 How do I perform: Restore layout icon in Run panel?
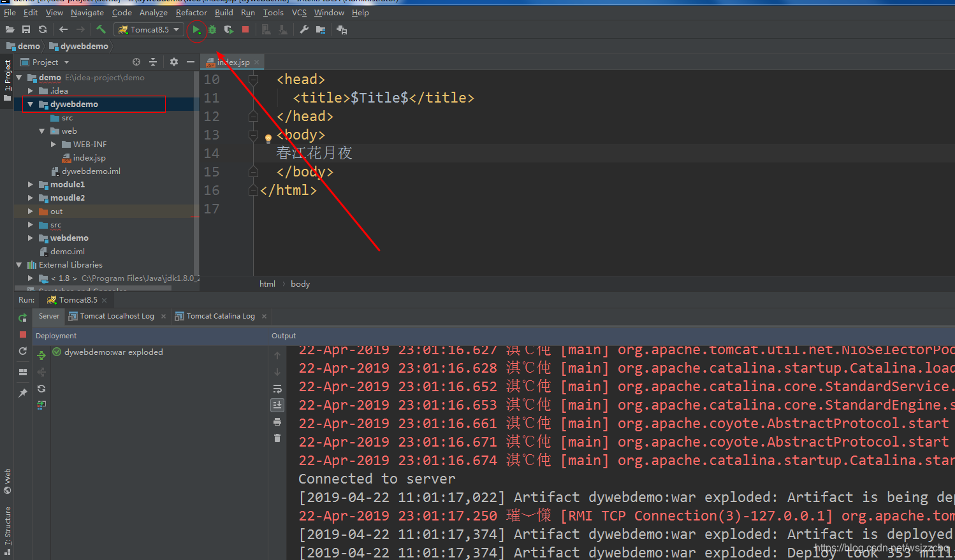tap(23, 371)
